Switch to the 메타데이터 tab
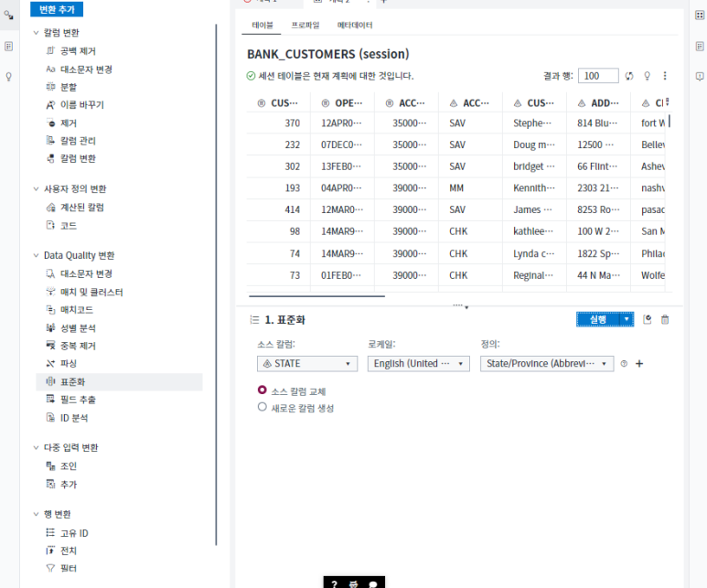707x588 pixels. tap(355, 26)
